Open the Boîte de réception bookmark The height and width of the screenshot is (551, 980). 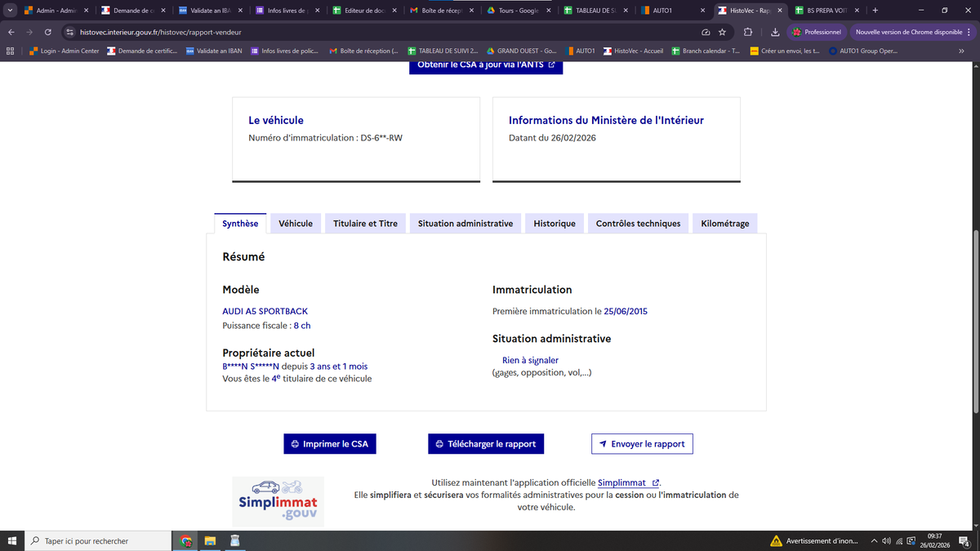point(364,51)
